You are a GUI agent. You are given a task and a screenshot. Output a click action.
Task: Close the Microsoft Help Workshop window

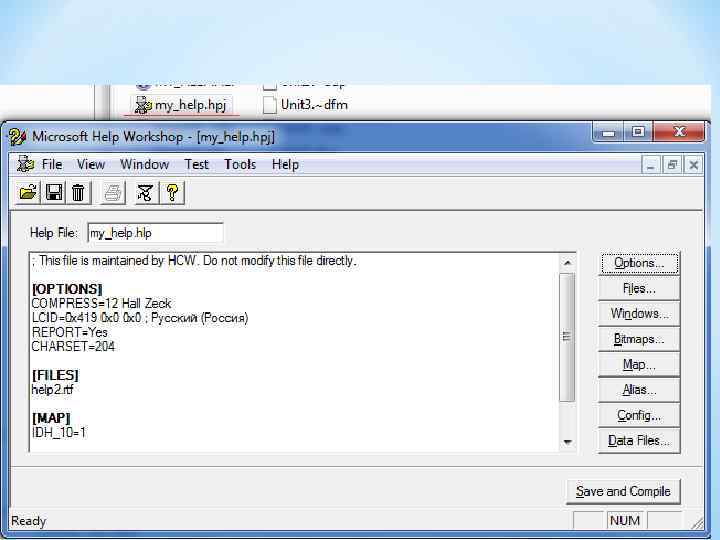(679, 132)
